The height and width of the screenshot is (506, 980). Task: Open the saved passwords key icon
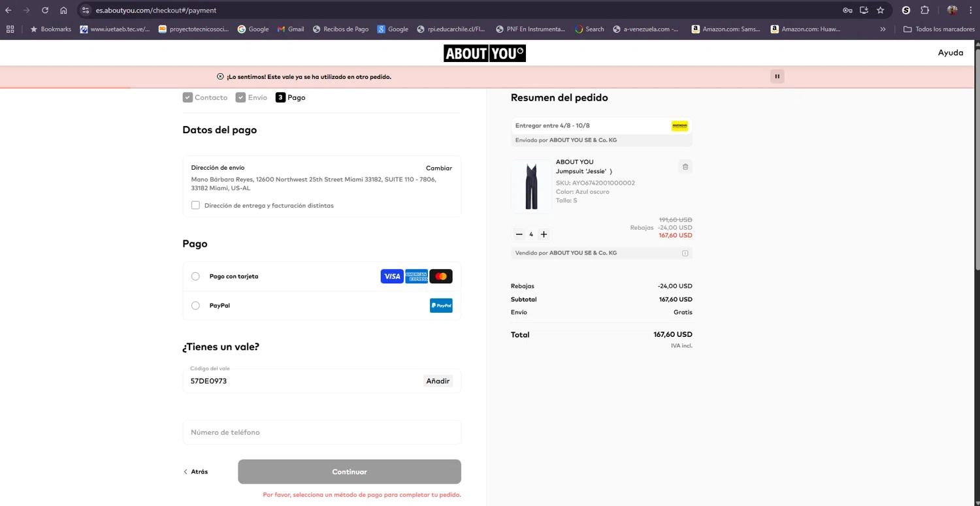(x=847, y=10)
